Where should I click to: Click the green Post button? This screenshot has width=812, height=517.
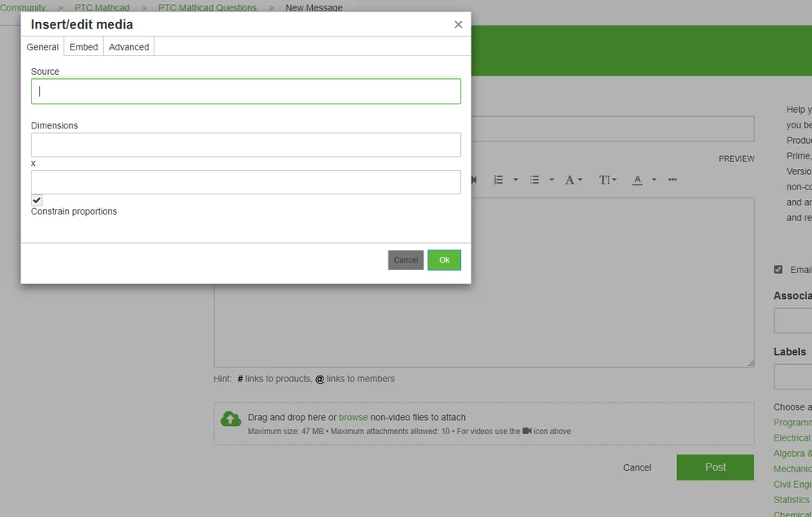click(715, 467)
